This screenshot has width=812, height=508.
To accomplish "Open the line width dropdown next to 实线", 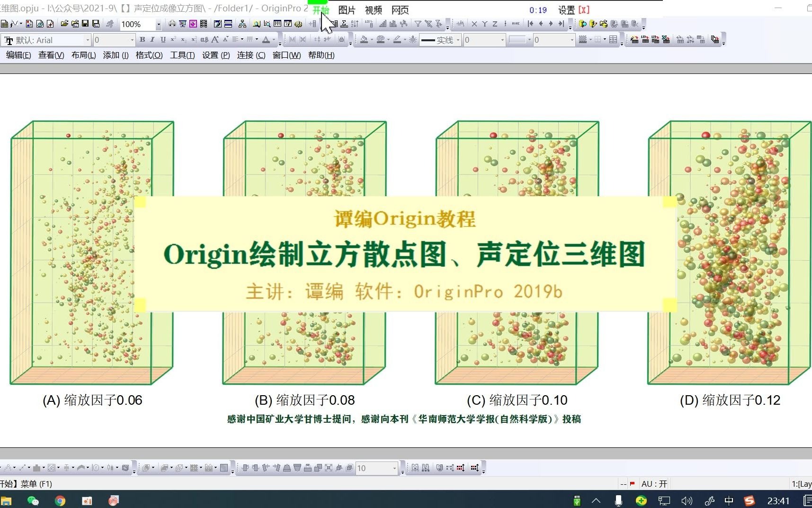I will 502,40.
